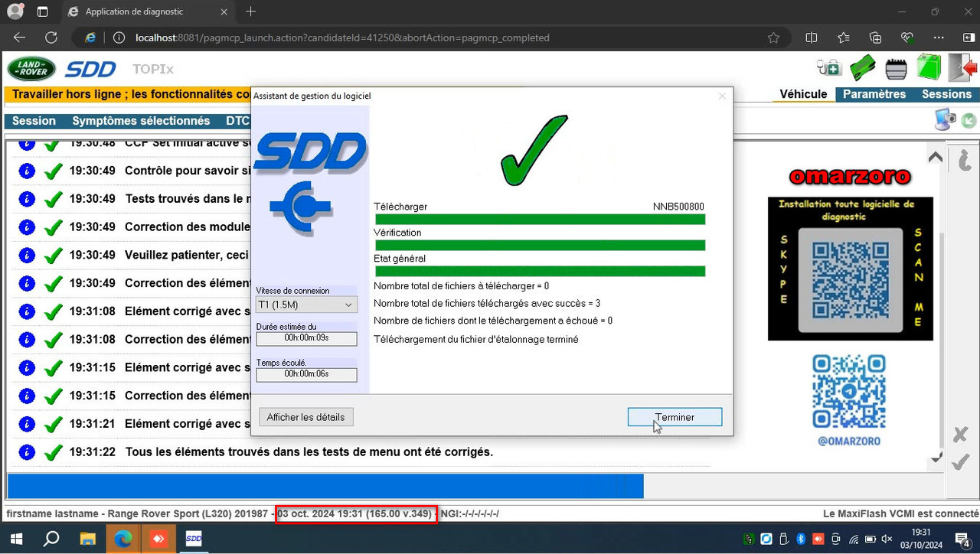Open Vitesse de connexion dropdown
980x554 pixels.
(306, 305)
